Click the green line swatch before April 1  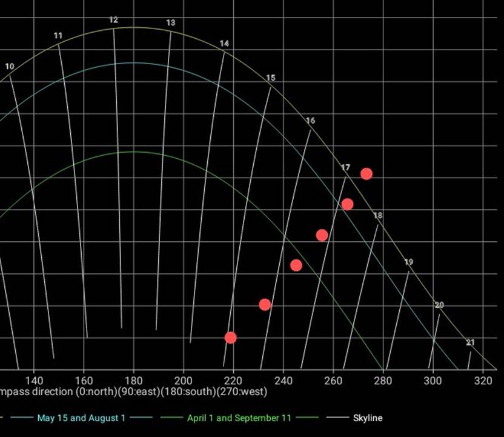point(170,418)
